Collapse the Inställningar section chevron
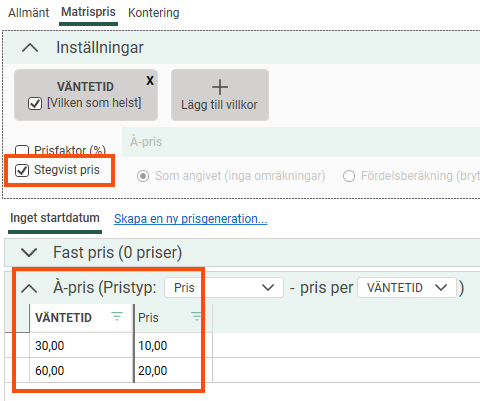 30,48
